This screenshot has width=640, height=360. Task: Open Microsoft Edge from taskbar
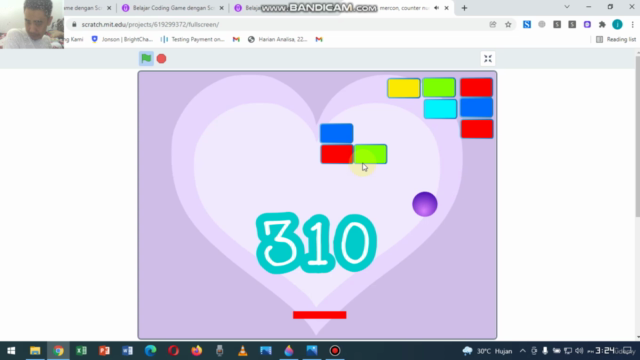point(150,351)
